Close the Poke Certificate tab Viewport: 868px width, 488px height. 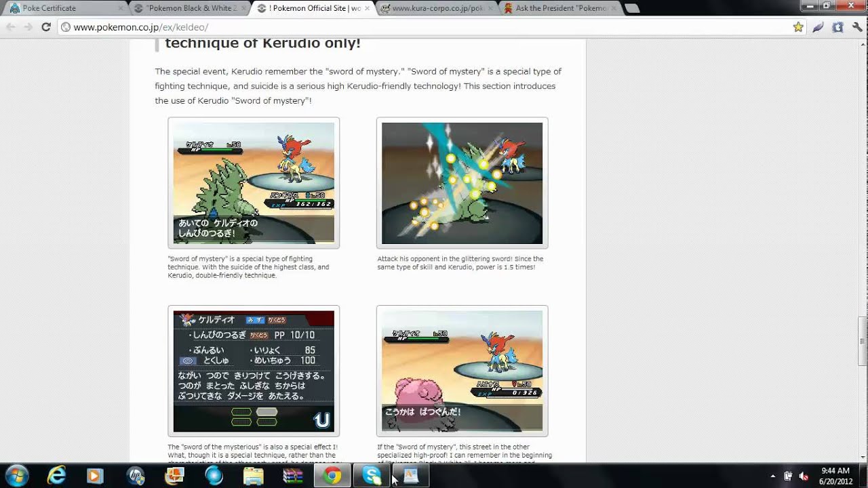(120, 9)
